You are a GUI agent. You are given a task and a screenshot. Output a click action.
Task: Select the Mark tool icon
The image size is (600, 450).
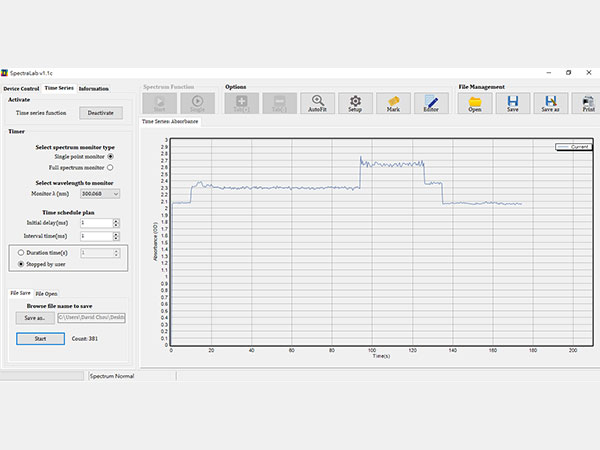[394, 103]
